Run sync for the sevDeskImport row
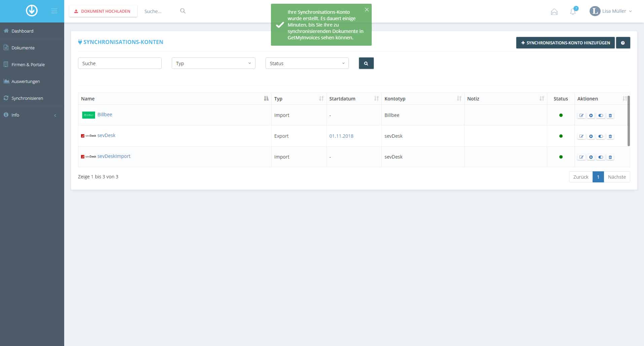 pyautogui.click(x=591, y=157)
